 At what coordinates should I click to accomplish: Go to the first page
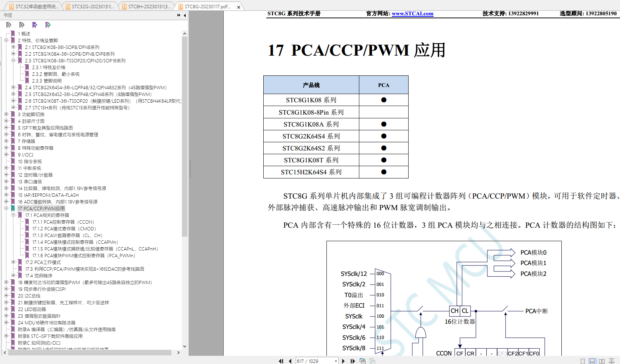[x=281, y=361]
